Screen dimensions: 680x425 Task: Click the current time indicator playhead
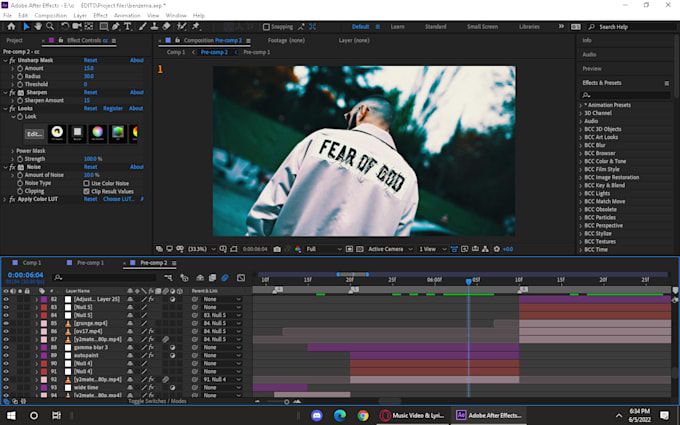click(468, 281)
